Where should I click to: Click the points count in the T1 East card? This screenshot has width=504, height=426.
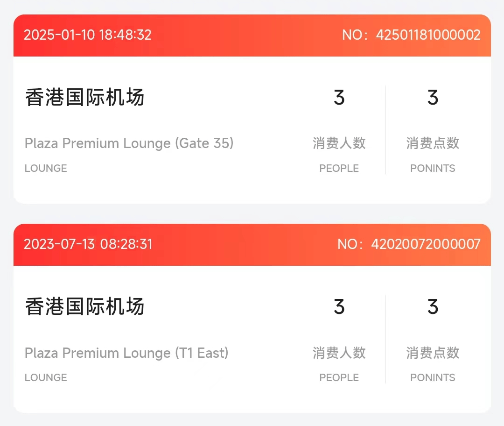click(433, 307)
